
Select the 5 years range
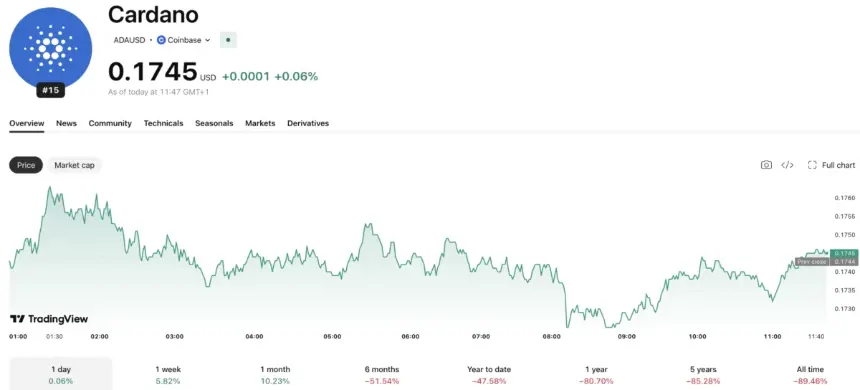pyautogui.click(x=703, y=375)
